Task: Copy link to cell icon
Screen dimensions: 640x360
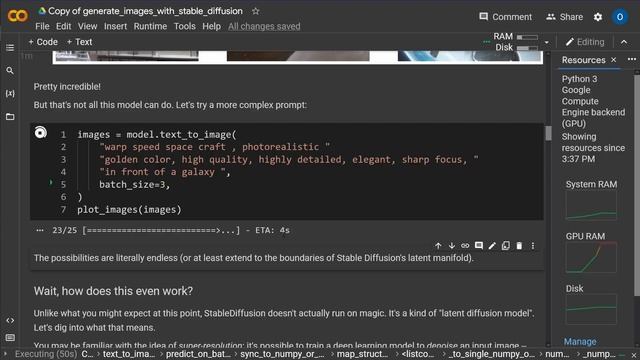Action: click(465, 246)
